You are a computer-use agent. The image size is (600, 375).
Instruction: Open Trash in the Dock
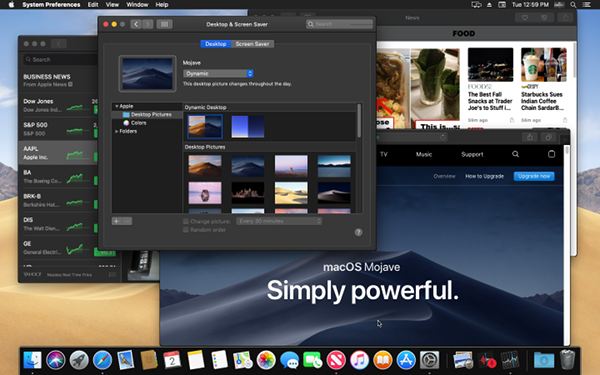click(x=567, y=360)
